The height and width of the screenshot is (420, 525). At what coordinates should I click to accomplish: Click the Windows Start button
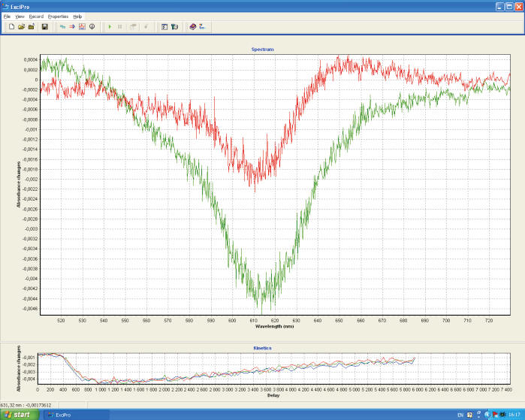pos(17,414)
